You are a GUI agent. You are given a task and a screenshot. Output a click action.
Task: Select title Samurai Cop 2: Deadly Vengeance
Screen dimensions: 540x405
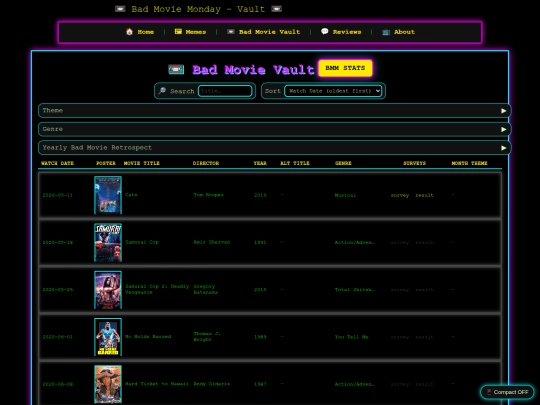pyautogui.click(x=157, y=289)
